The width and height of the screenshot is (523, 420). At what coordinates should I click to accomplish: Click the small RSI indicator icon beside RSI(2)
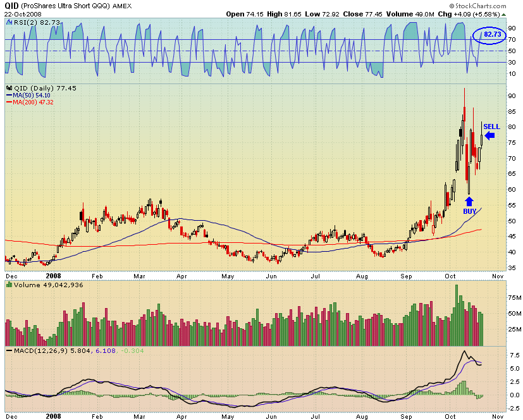point(9,22)
